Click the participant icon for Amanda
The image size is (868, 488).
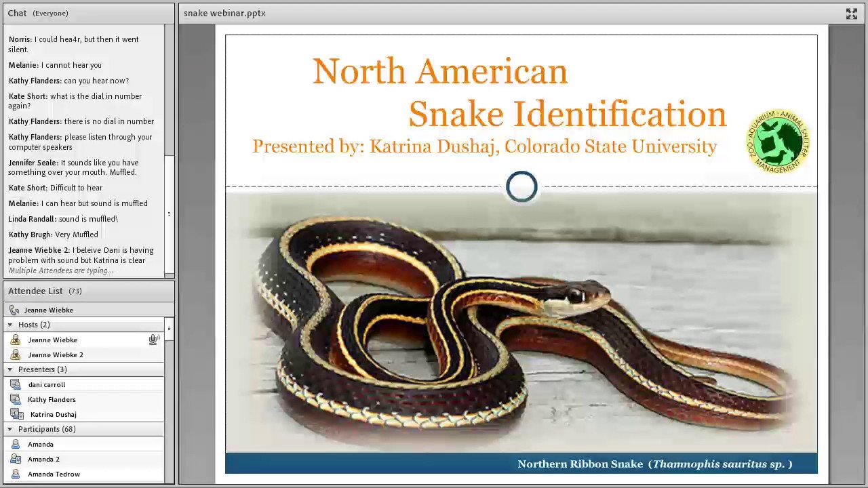(16, 444)
